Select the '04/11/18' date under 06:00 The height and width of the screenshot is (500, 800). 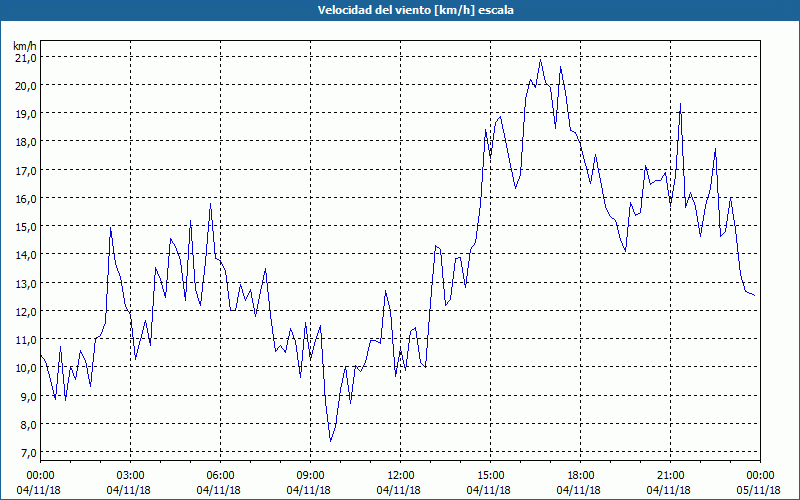click(218, 490)
